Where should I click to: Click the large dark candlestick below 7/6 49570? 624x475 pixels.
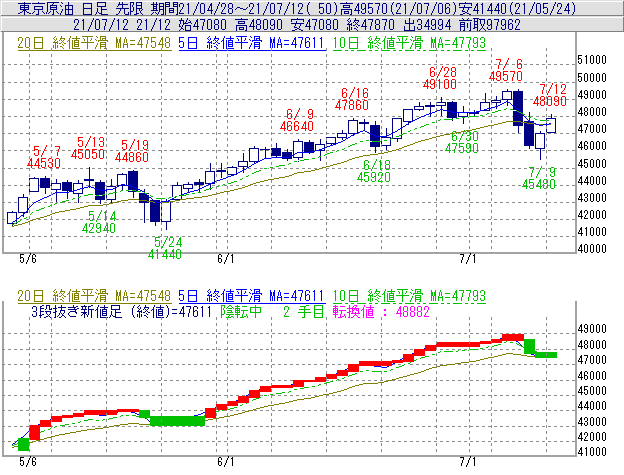(518, 109)
